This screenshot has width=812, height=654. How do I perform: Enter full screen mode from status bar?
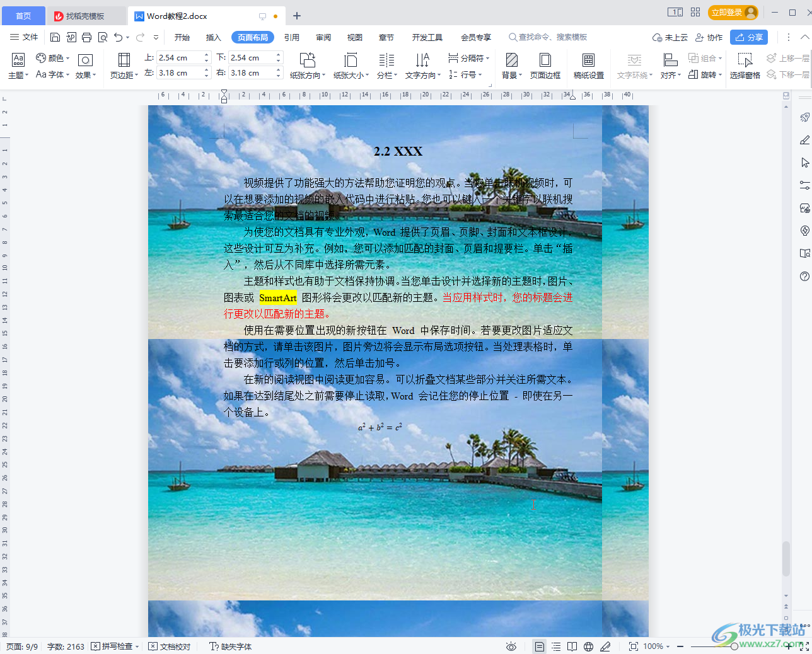(804, 646)
